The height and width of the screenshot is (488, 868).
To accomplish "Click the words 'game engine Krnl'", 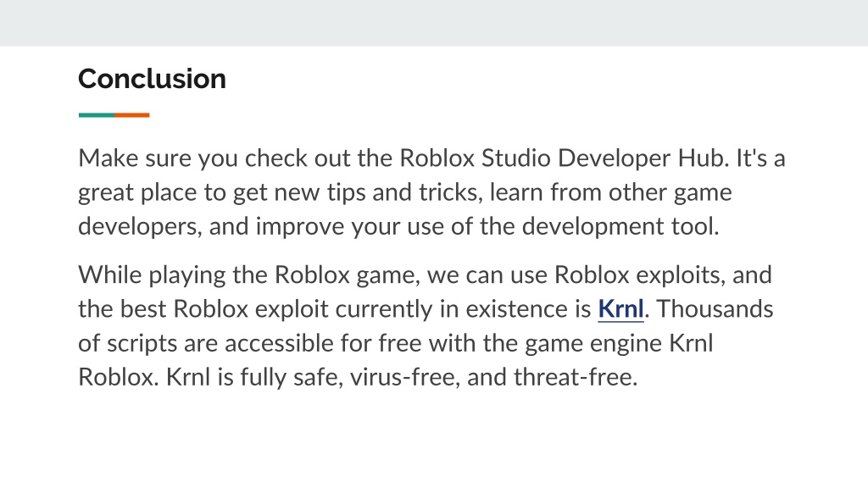I will (619, 343).
